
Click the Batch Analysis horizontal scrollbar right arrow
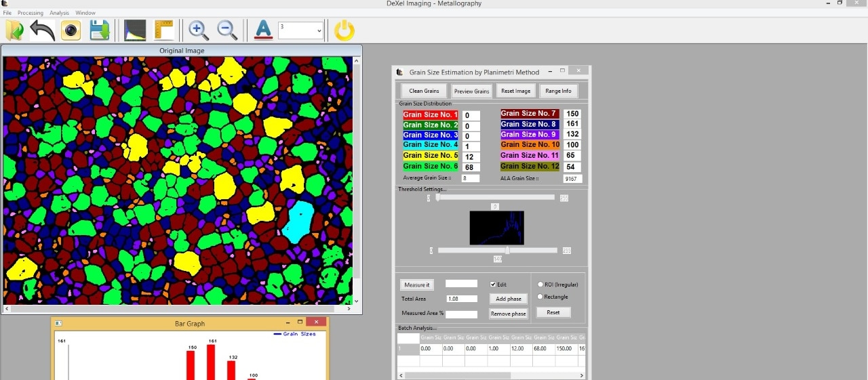tap(581, 375)
